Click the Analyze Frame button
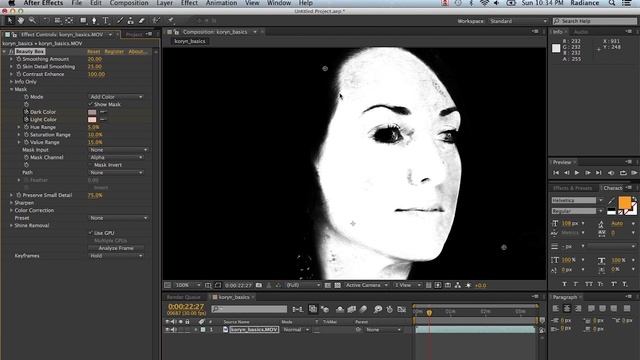The height and width of the screenshot is (360, 640). [x=116, y=248]
